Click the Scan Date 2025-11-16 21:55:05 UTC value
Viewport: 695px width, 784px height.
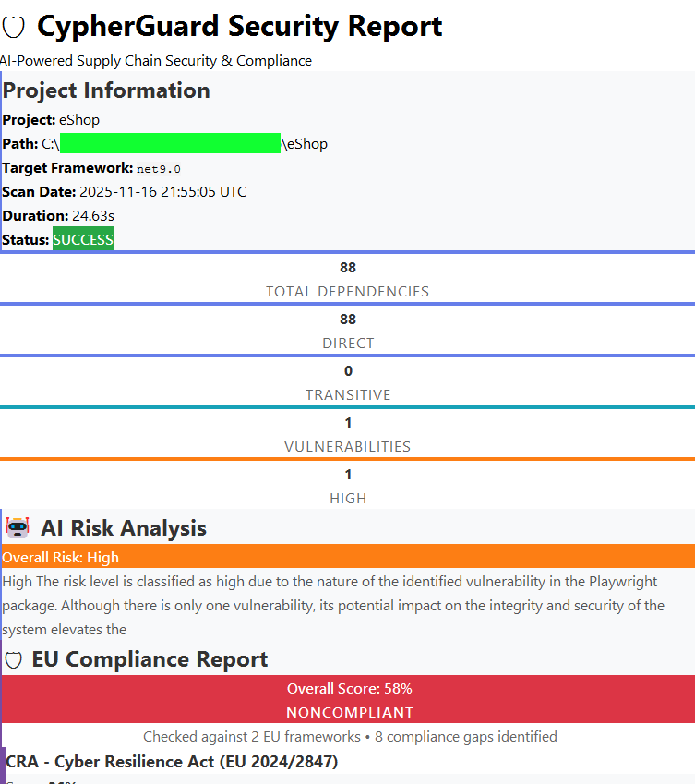tap(162, 192)
